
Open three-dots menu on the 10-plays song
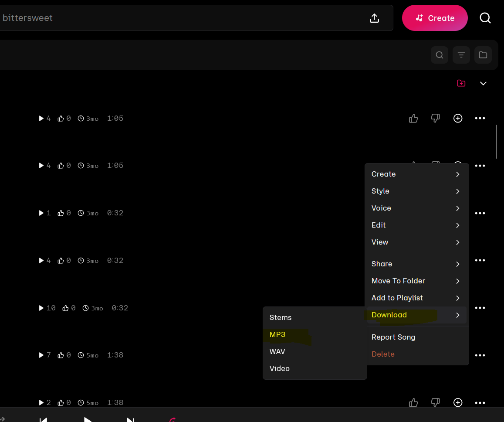(480, 308)
